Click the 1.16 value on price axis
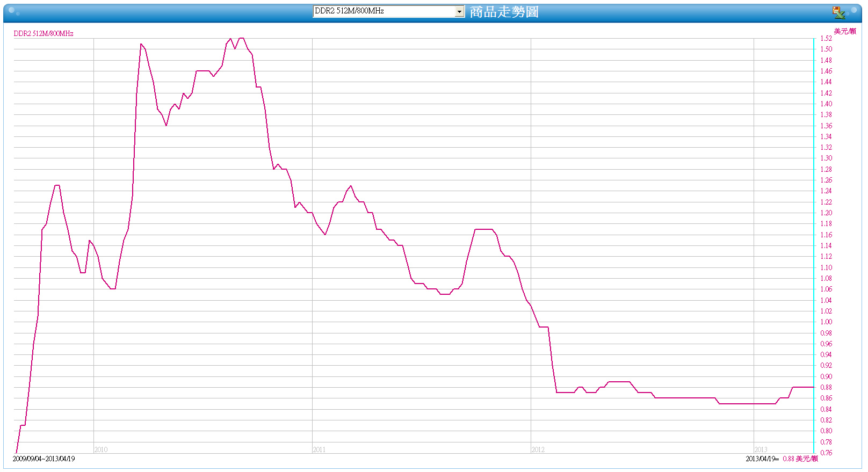868x472 pixels. coord(826,235)
